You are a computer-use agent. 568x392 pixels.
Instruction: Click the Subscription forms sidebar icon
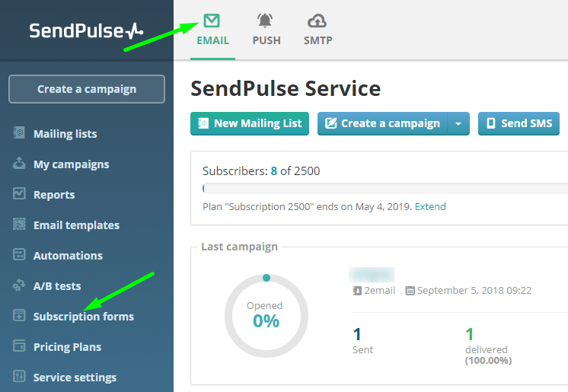coord(20,316)
